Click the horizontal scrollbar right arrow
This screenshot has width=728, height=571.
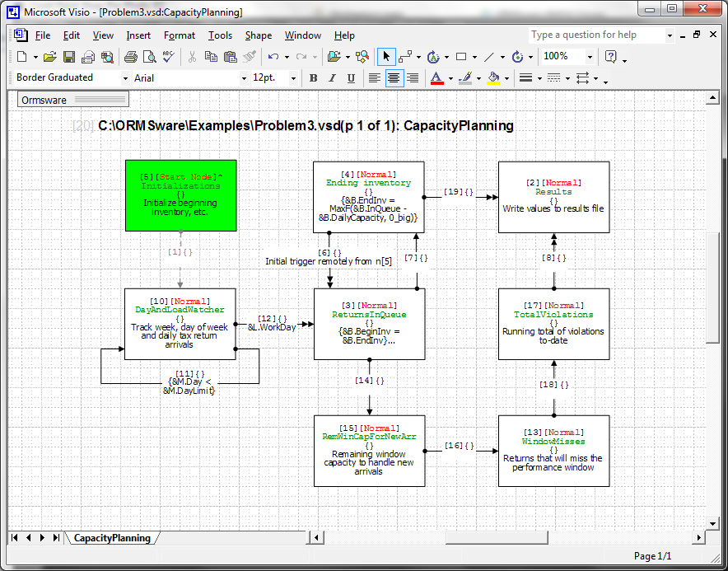[698, 538]
